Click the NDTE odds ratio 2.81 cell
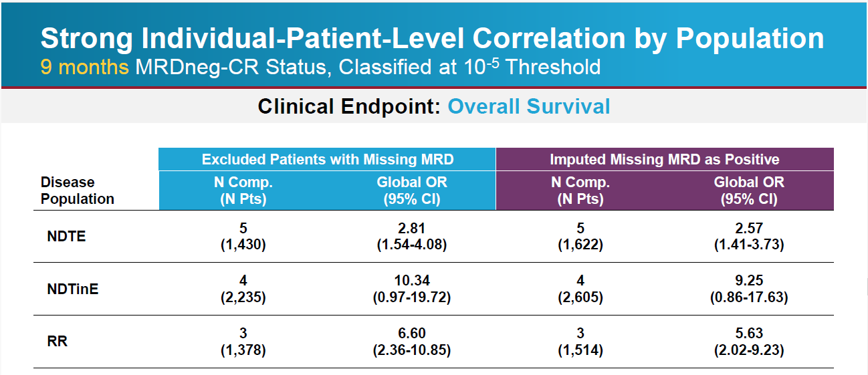The image size is (868, 375). click(411, 236)
